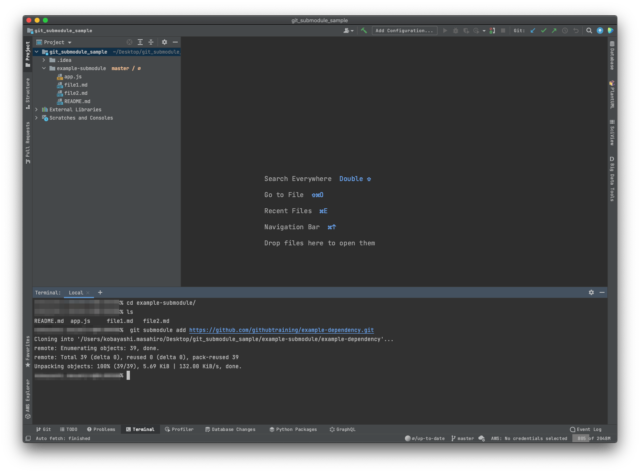640x473 pixels.
Task: Click the green Build project hammer icon
Action: pos(364,31)
